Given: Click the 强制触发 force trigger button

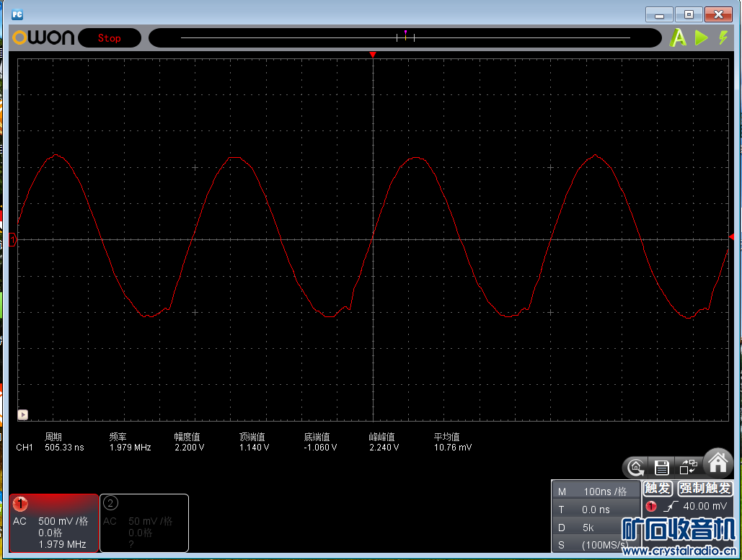Looking at the screenshot, I should (705, 489).
